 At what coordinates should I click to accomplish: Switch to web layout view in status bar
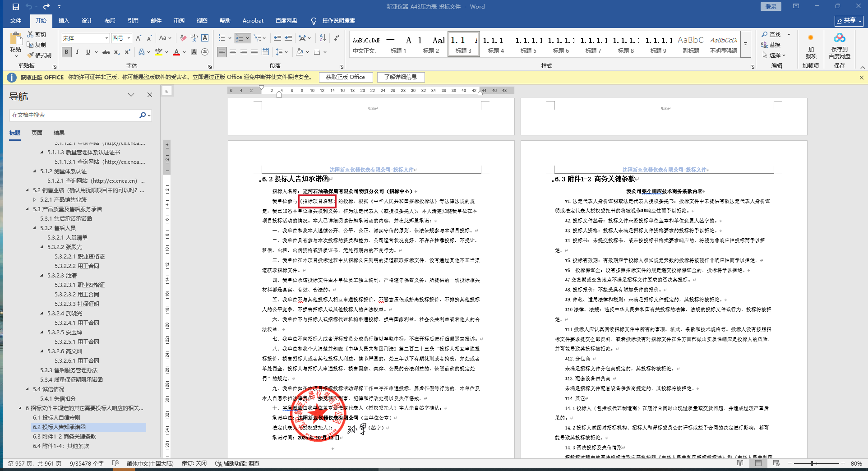pos(776,463)
